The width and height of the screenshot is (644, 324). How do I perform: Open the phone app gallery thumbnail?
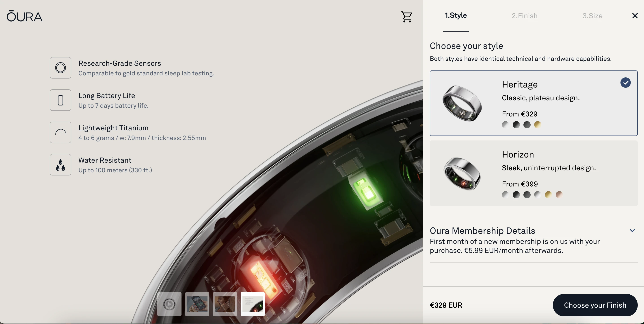click(197, 304)
